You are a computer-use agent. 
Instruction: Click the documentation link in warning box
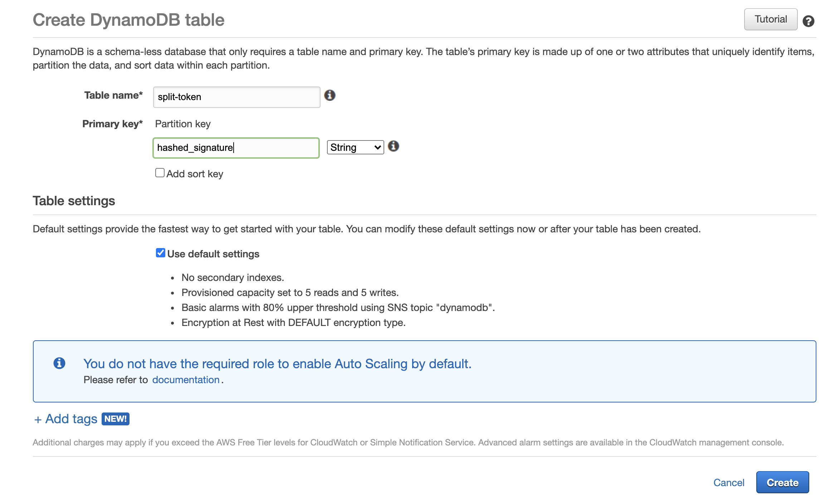pyautogui.click(x=186, y=380)
